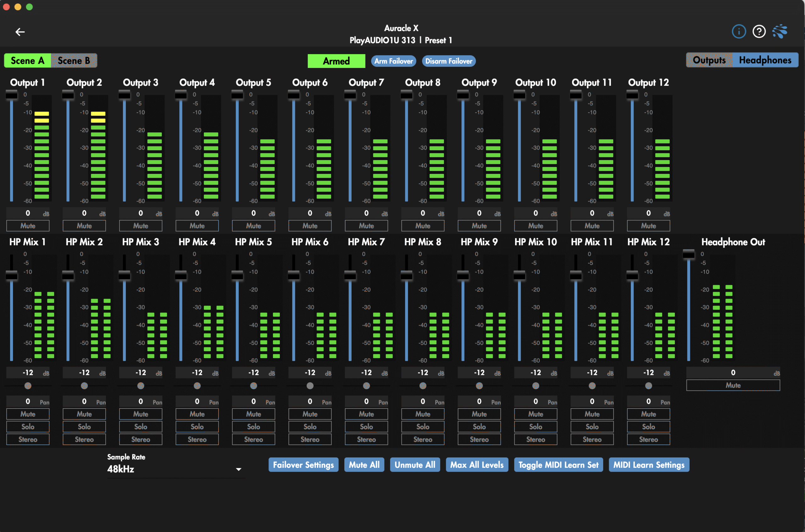Viewport: 805px width, 532px height.
Task: Toggle Stereo on HP Mix 12
Action: (648, 440)
